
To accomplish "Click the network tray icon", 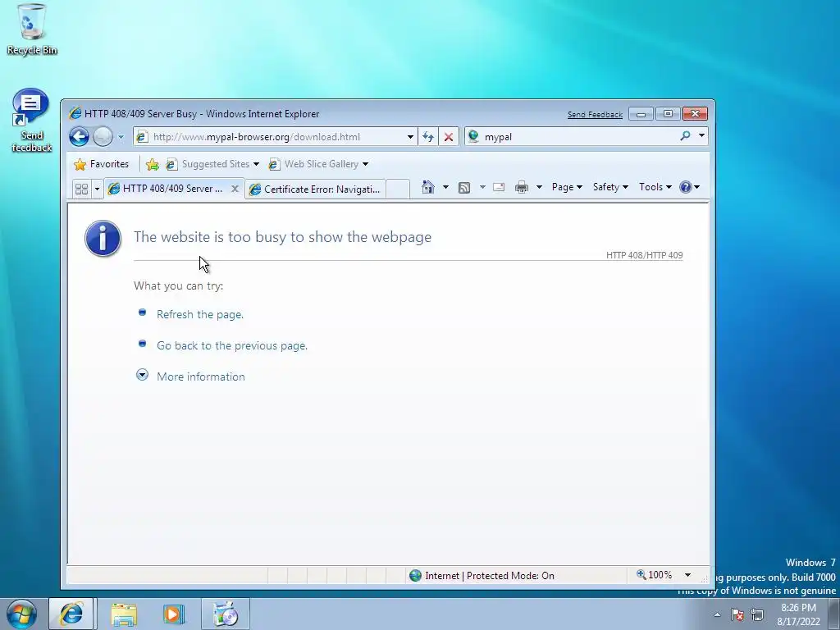I will [757, 614].
